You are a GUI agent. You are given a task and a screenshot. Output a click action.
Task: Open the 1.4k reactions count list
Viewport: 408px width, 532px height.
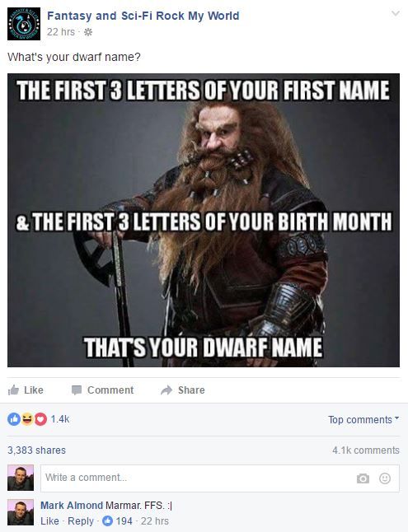click(x=60, y=419)
